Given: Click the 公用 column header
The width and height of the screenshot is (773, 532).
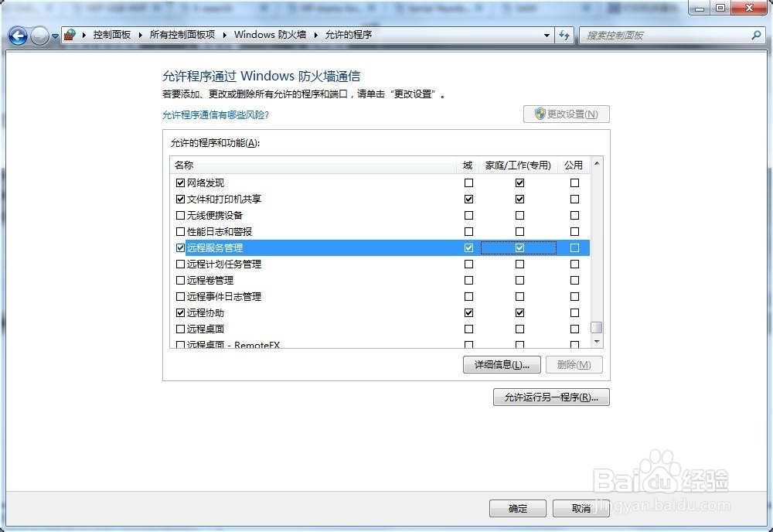Looking at the screenshot, I should (574, 165).
